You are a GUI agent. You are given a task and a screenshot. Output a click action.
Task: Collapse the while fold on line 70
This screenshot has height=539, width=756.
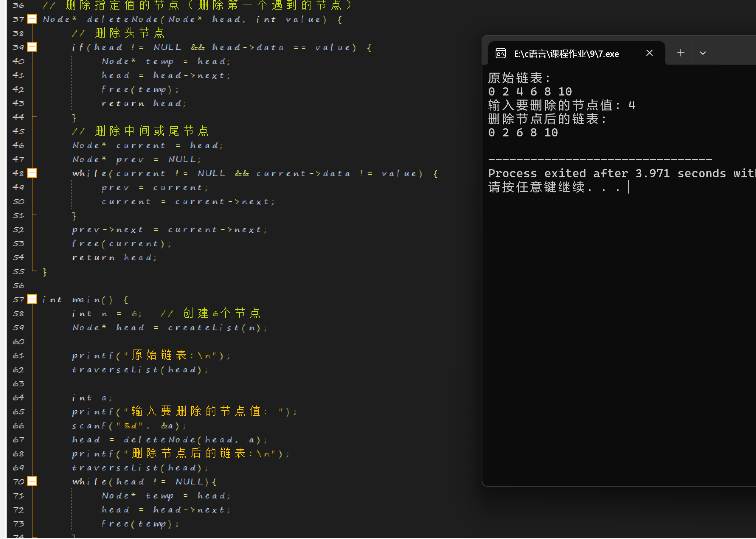coord(32,481)
